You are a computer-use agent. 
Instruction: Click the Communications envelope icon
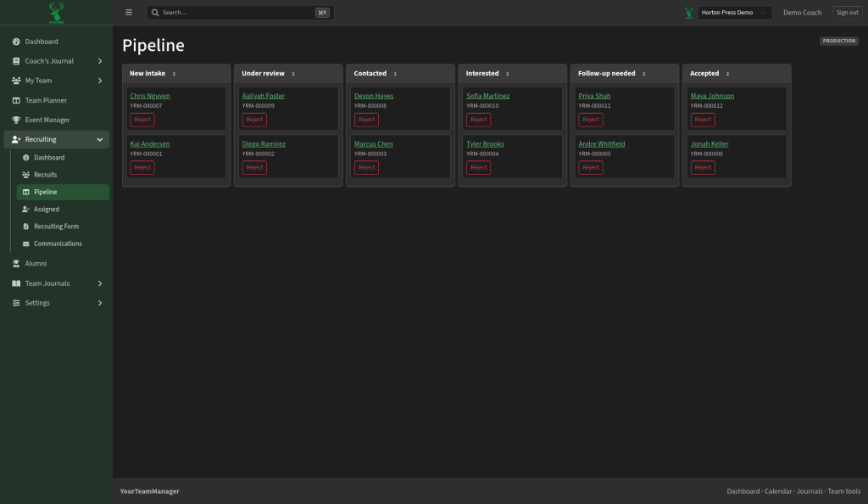pyautogui.click(x=26, y=244)
